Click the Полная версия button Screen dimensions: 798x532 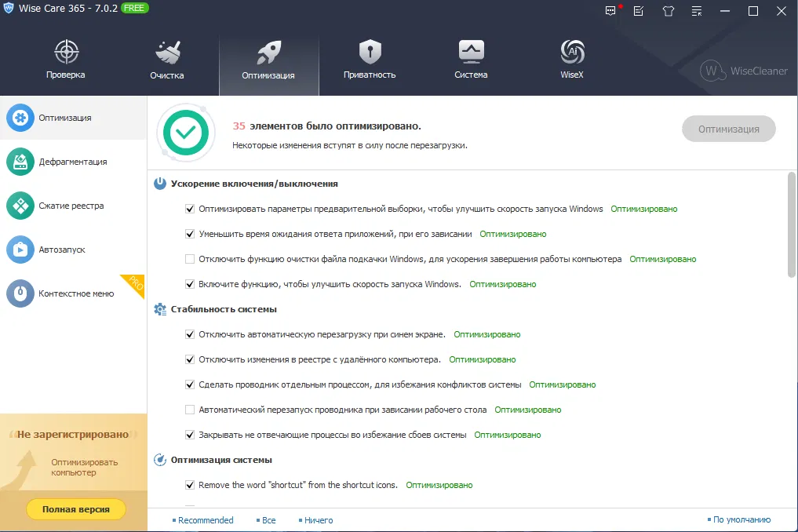click(x=76, y=509)
